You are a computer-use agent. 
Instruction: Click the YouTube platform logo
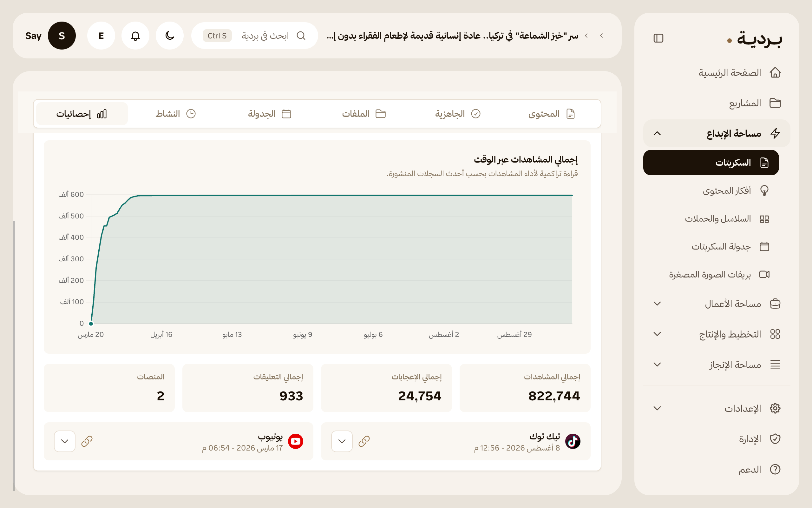[296, 441]
